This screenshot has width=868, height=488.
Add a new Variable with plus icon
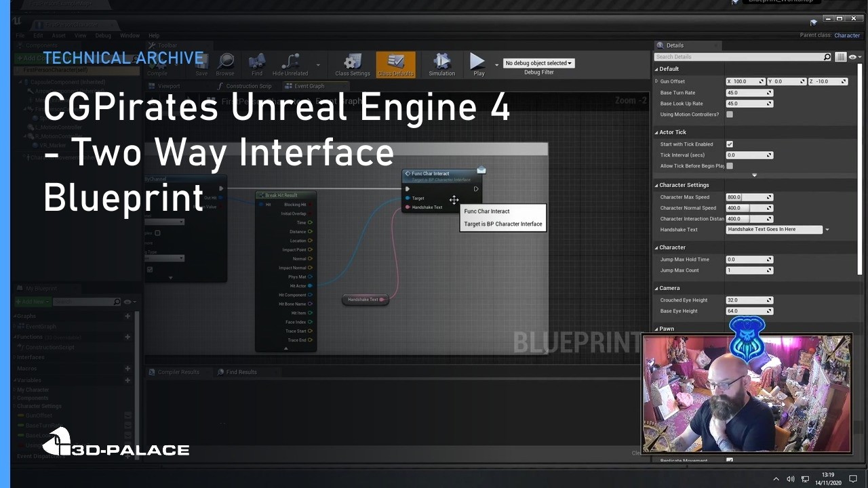click(x=127, y=380)
